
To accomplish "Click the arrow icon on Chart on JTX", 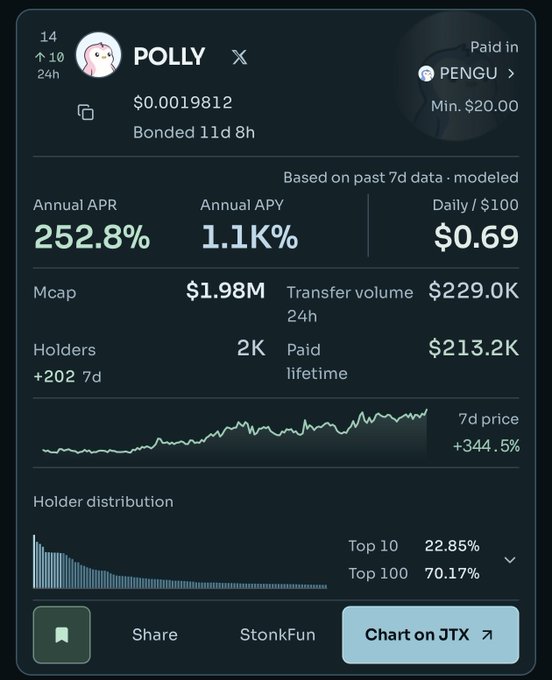I will point(487,635).
